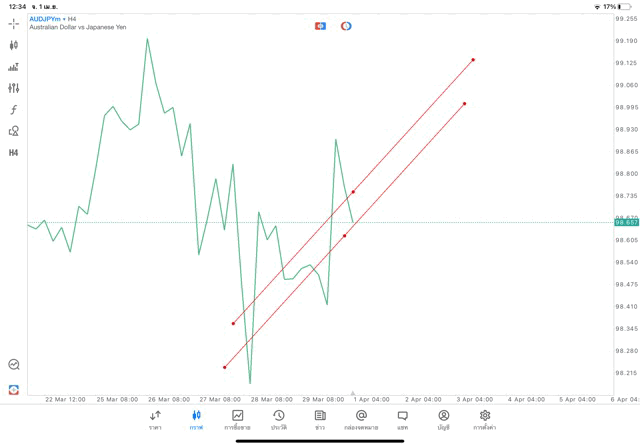Image resolution: width=640 pixels, height=447 pixels.
Task: Open the candlestick chart type icon
Action: [x=14, y=45]
